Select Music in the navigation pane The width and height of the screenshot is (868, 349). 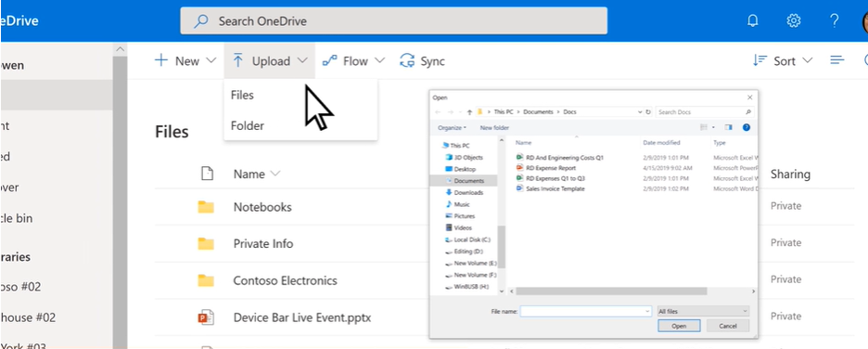tap(457, 204)
